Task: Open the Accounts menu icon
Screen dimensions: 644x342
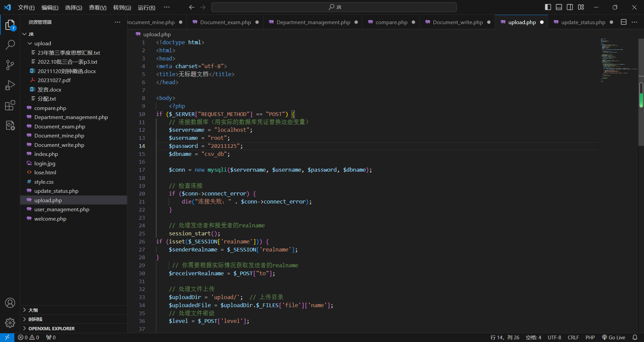Action: 10,303
